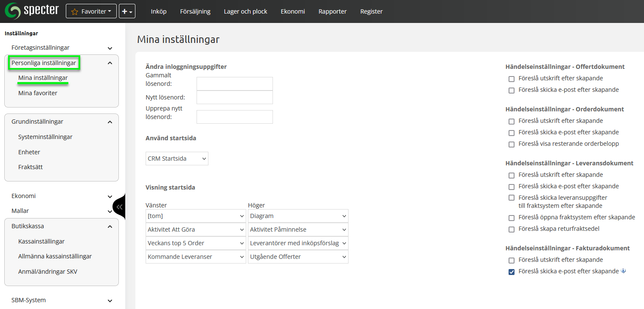Viewport: 644px width, 309px height.
Task: Open the Favoriter star menu
Action: pos(91,11)
